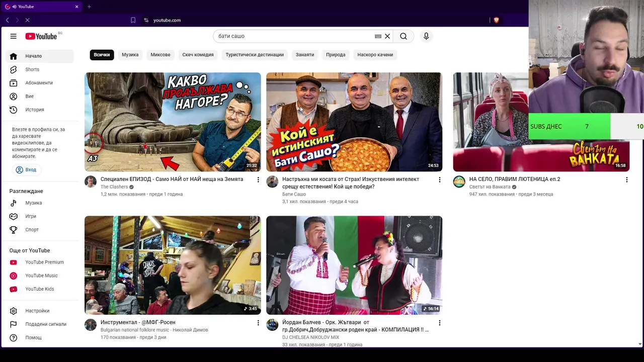Clear the search box text
The image size is (644, 362).
tap(387, 36)
